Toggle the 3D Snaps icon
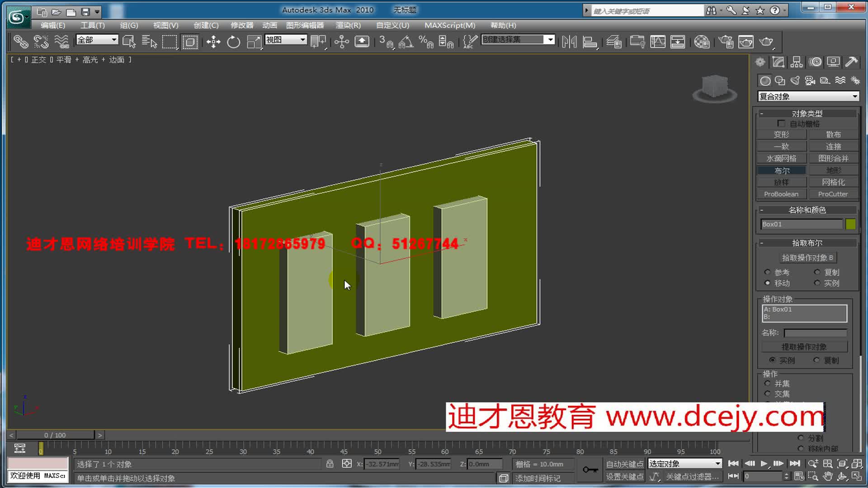 click(x=386, y=42)
